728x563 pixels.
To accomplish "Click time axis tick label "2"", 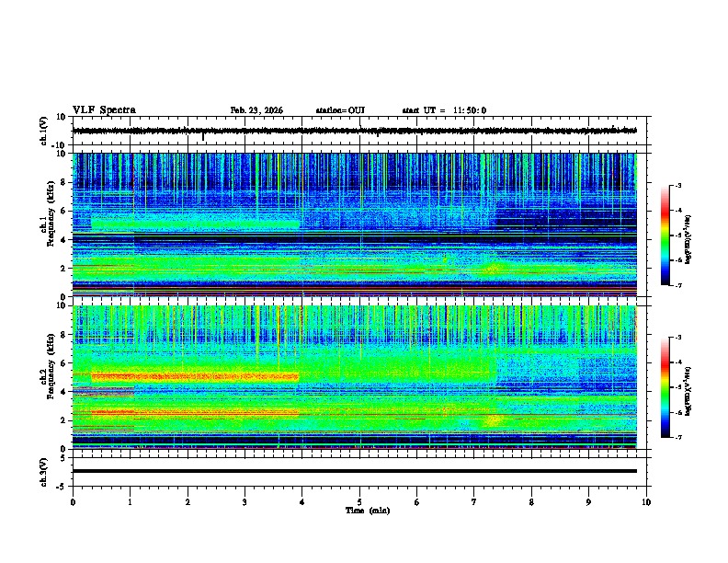I will [188, 502].
